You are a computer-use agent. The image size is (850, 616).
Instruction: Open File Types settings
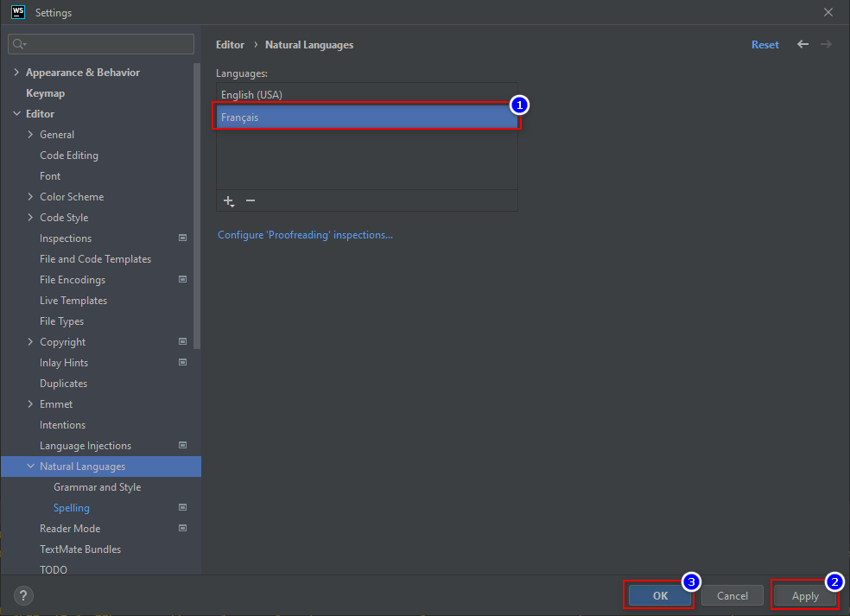[x=62, y=321]
